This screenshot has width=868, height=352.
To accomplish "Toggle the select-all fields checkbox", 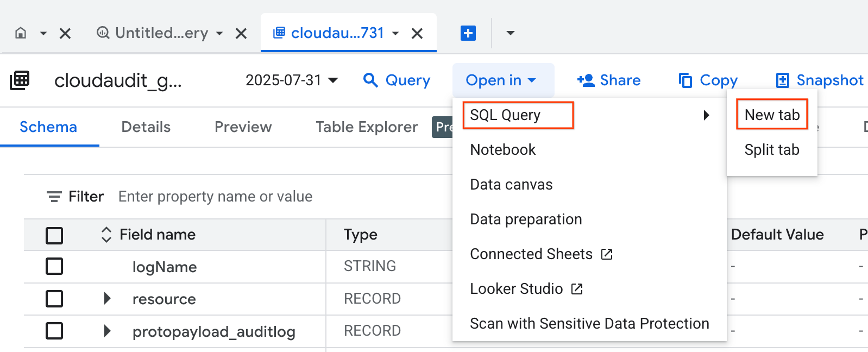I will [54, 235].
